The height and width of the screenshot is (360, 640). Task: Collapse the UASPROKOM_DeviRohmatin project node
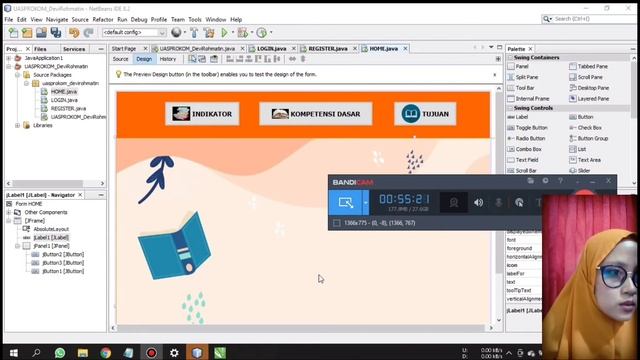pos(9,67)
